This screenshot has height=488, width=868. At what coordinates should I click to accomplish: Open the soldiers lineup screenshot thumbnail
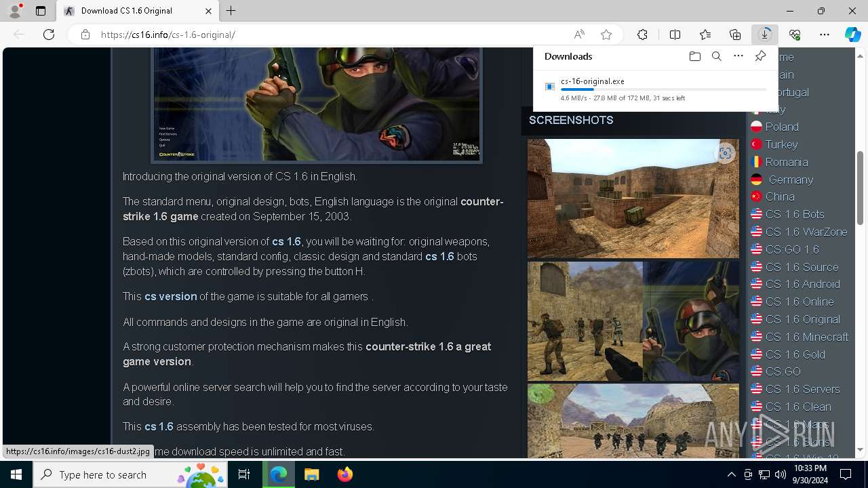633,421
